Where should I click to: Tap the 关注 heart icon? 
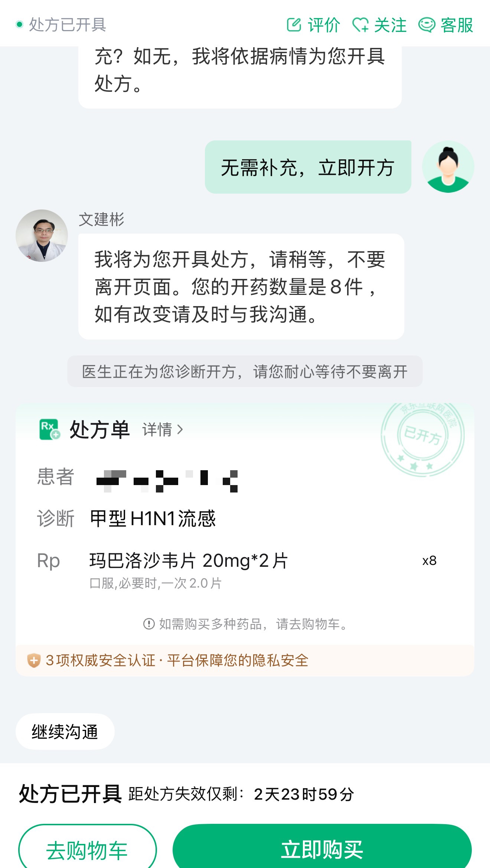tap(360, 25)
